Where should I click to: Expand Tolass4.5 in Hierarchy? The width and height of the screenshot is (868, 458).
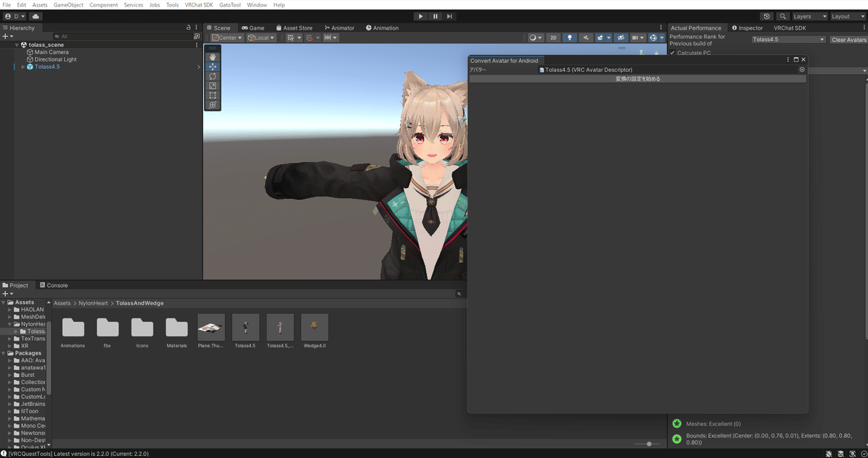[23, 67]
